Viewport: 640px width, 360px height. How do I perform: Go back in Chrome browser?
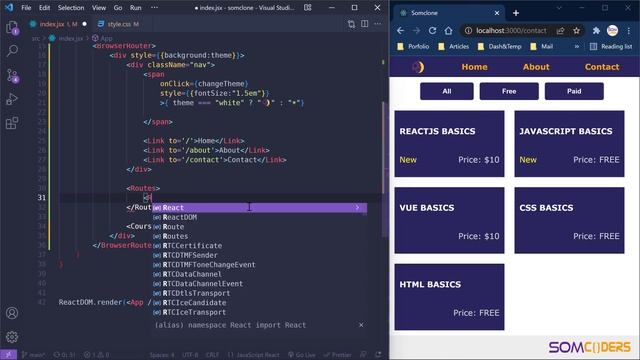tap(400, 31)
